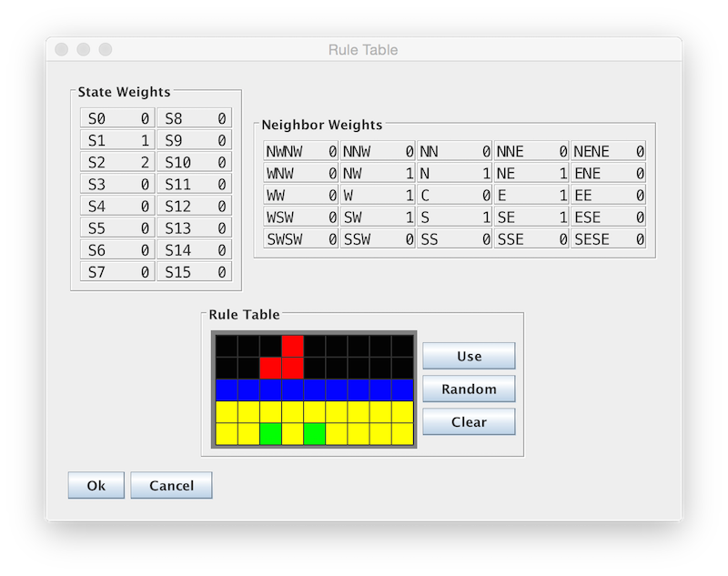Focus the NN neighbor weight field
This screenshot has width=728, height=576.
(454, 151)
